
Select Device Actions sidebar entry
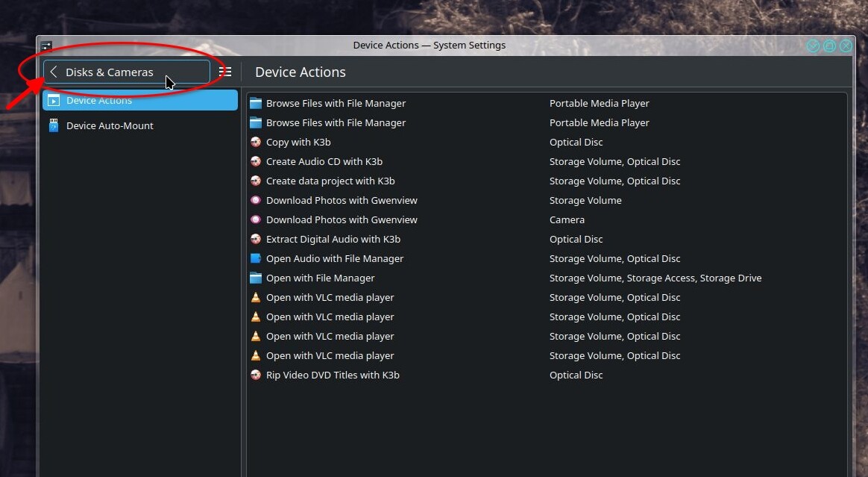click(140, 100)
